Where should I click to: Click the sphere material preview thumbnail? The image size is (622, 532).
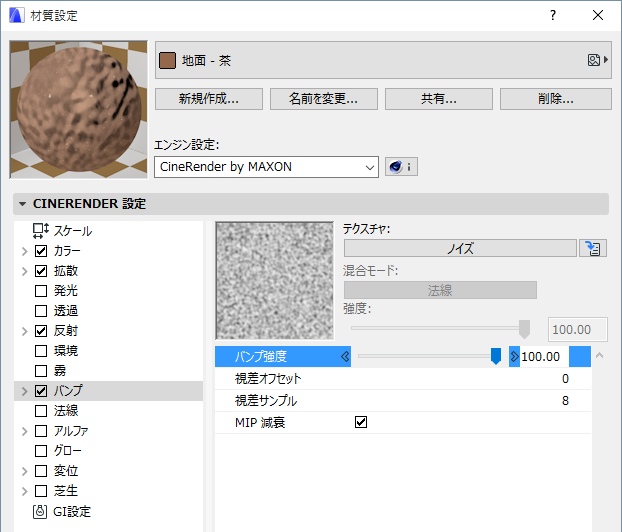(x=79, y=109)
